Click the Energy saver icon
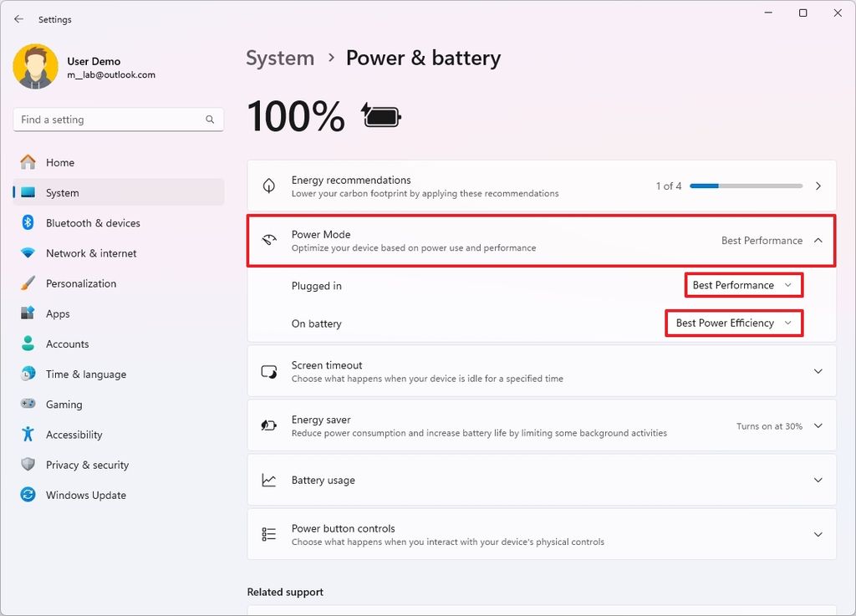 (x=268, y=425)
